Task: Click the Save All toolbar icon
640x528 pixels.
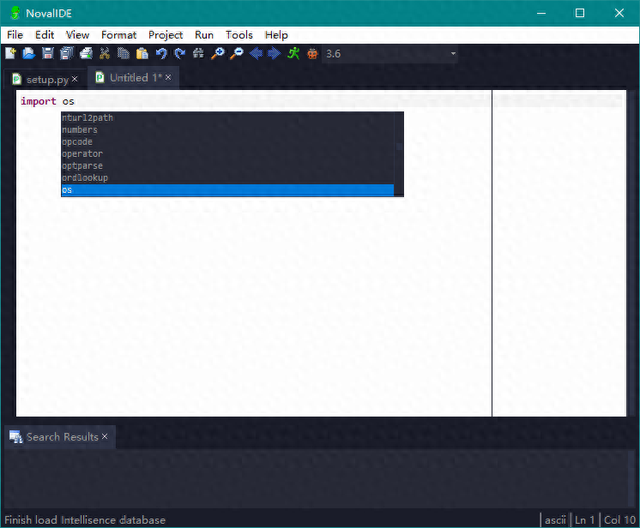Action: (67, 53)
